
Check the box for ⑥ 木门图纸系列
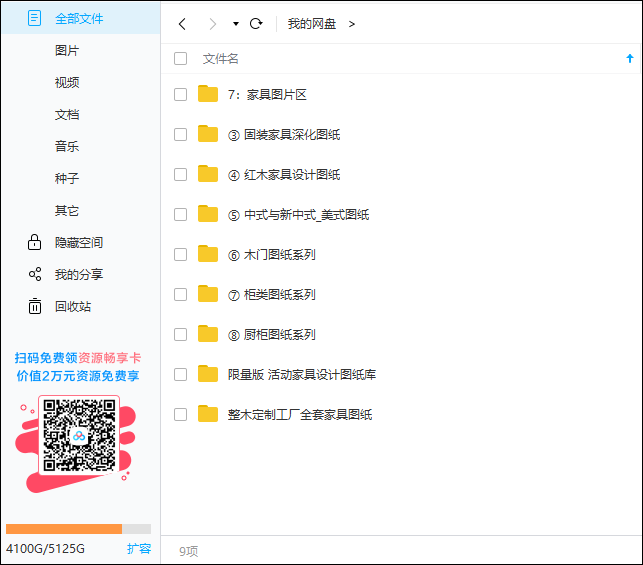[180, 254]
